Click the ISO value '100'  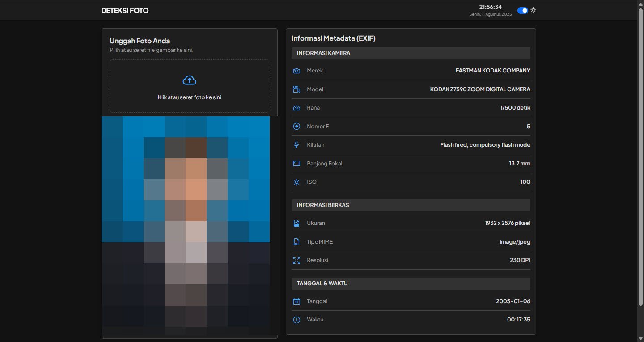tap(525, 182)
